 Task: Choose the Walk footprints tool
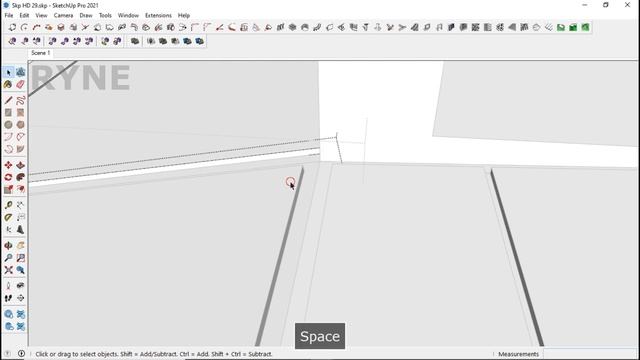click(x=9, y=298)
